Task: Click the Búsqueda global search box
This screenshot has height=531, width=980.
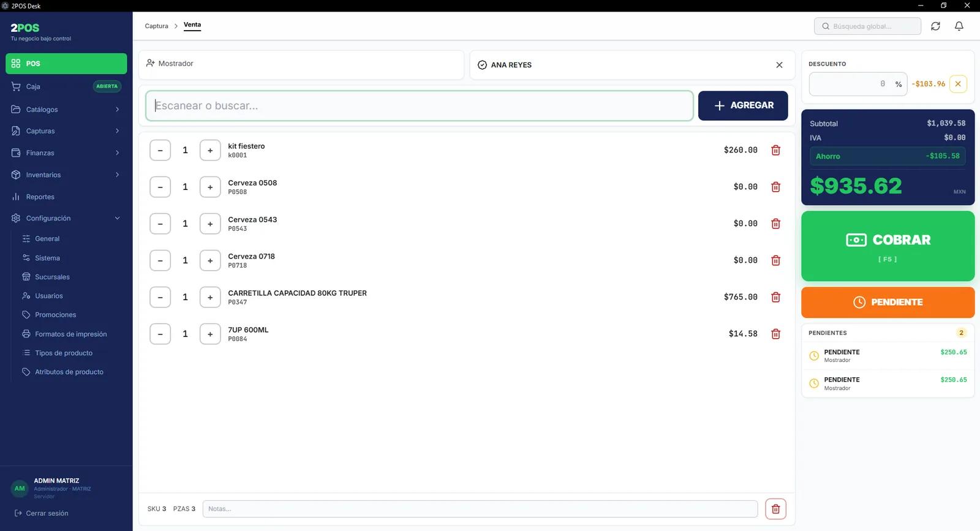Action: coord(867,26)
